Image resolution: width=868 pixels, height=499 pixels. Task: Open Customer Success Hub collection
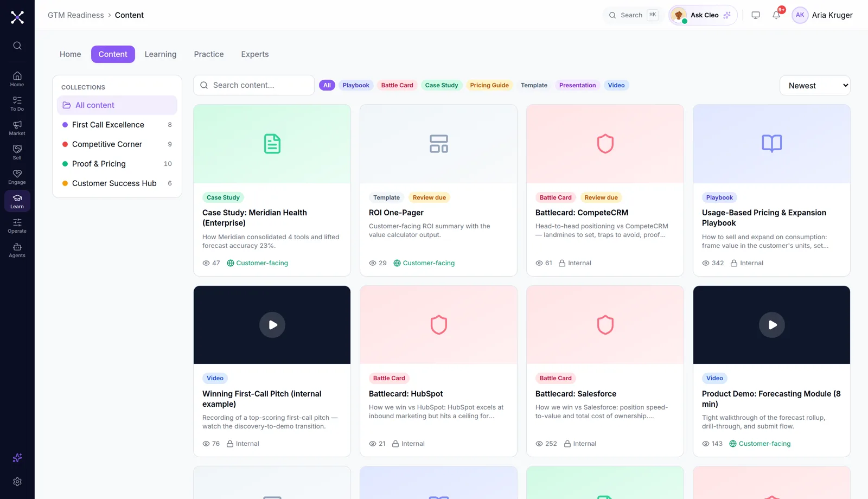pos(117,183)
